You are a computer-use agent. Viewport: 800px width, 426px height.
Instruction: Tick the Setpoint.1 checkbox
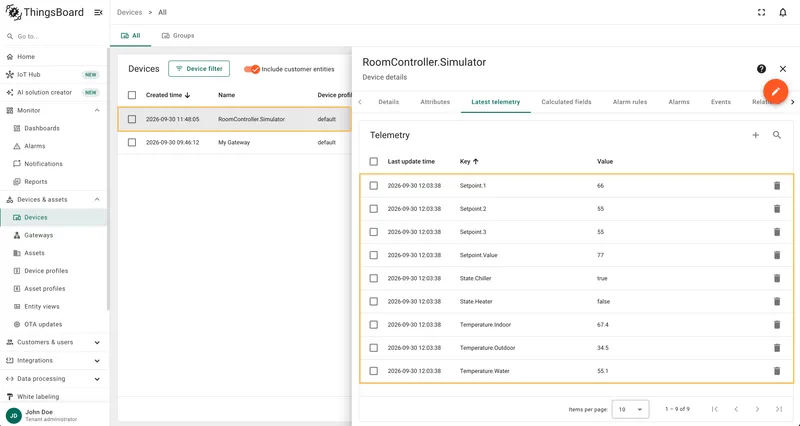pos(373,186)
